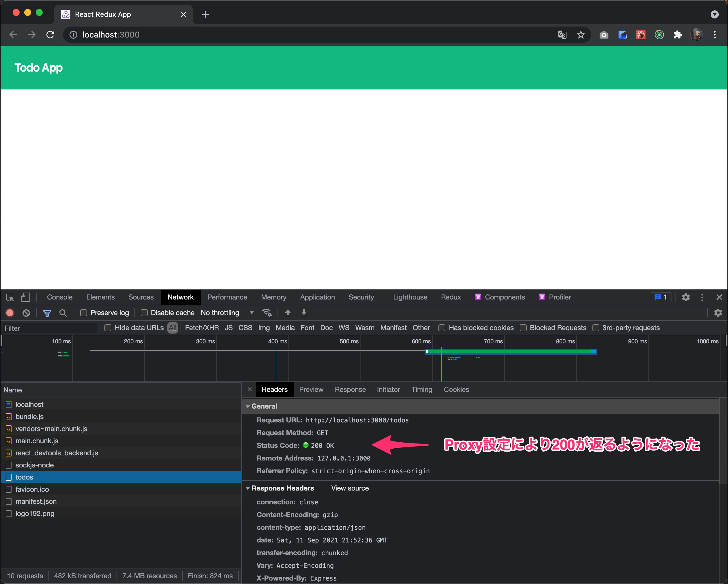Activate the inspect element picker
Screen dimensions: 728x584
10,297
